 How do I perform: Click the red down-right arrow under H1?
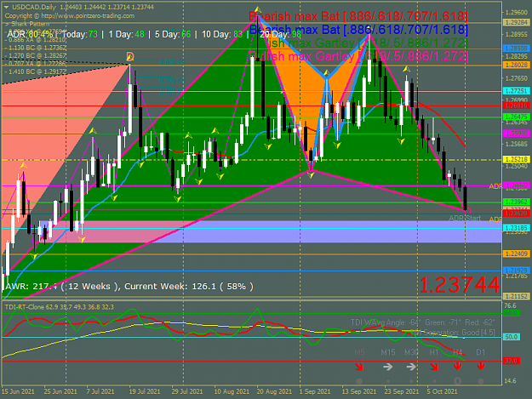[x=434, y=367]
